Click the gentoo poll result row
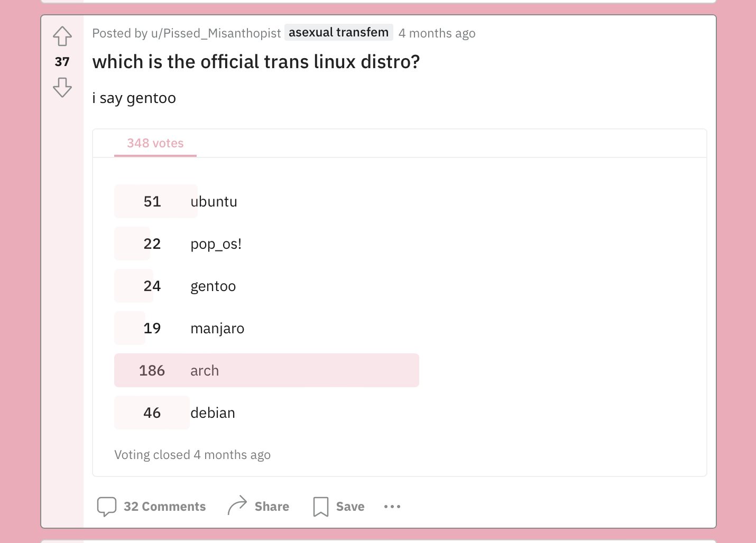The width and height of the screenshot is (756, 543). 213,286
